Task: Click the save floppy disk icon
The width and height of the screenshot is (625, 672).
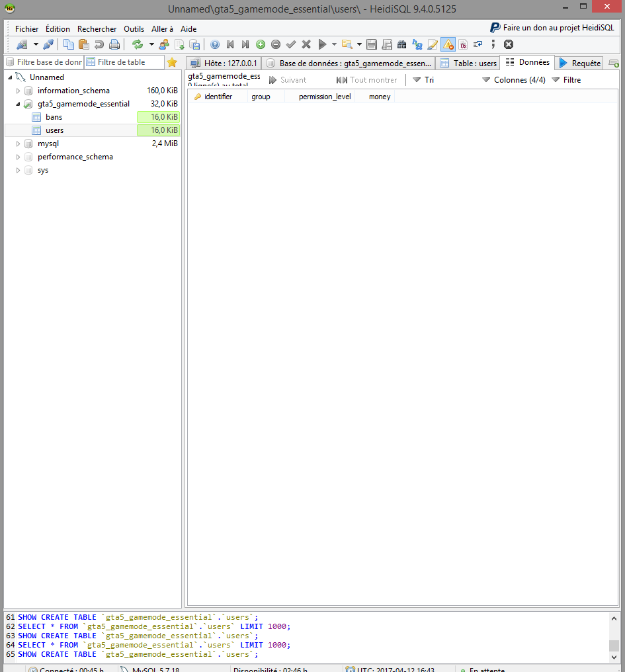Action: pos(372,44)
